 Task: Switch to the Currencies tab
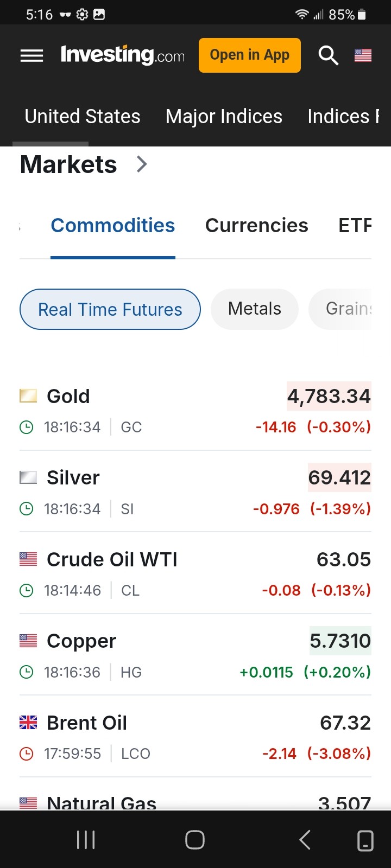click(256, 226)
